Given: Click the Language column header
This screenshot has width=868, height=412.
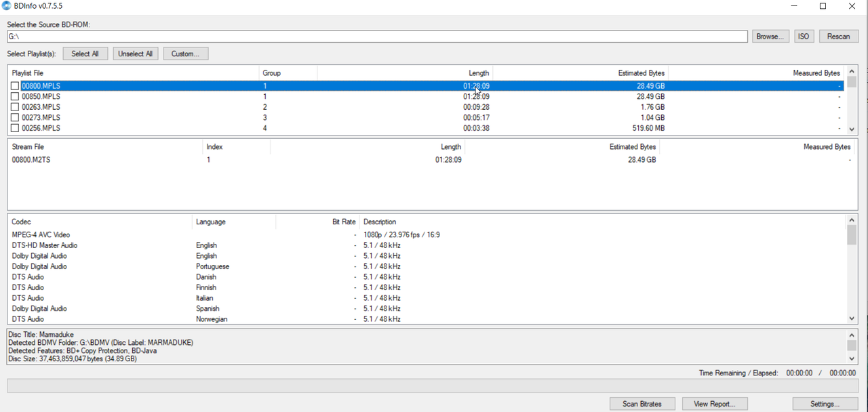Looking at the screenshot, I should [x=234, y=222].
